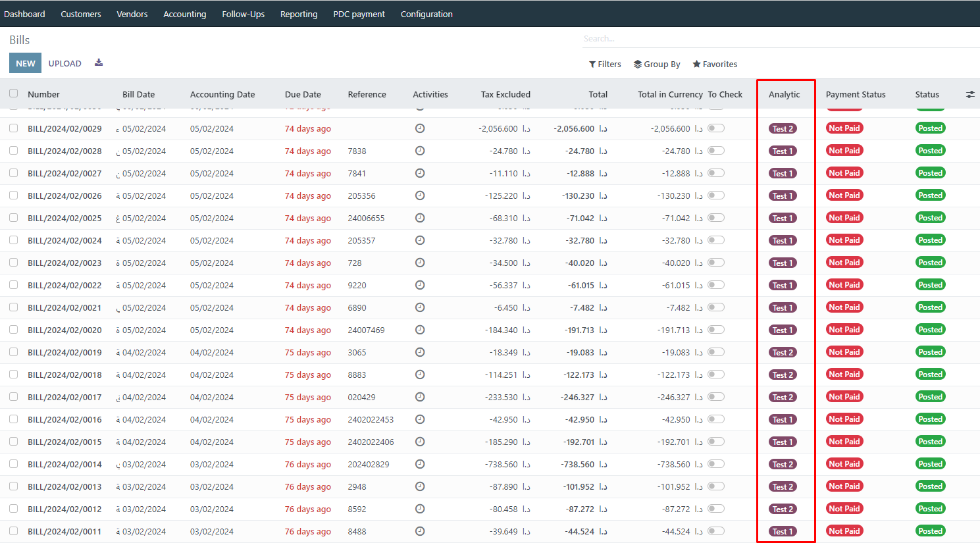Click Analytic column header

(785, 95)
